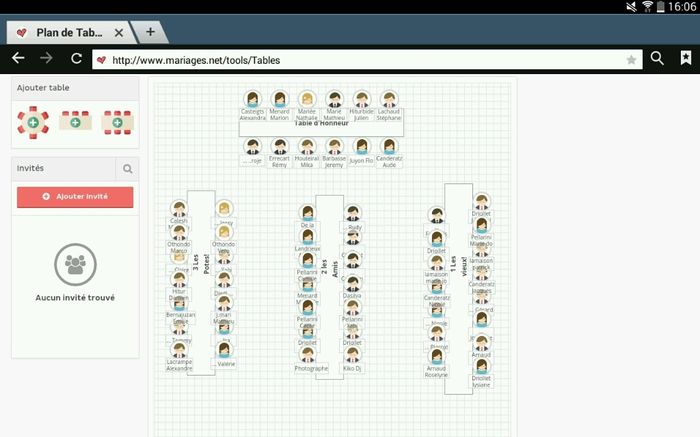Click the URL address bar
This screenshot has height=437, width=700.
(360, 60)
